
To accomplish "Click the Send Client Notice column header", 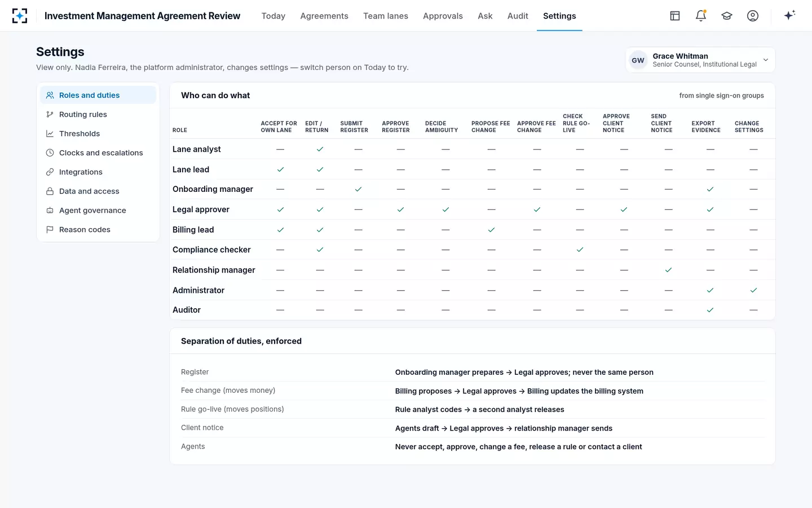I will pos(661,123).
